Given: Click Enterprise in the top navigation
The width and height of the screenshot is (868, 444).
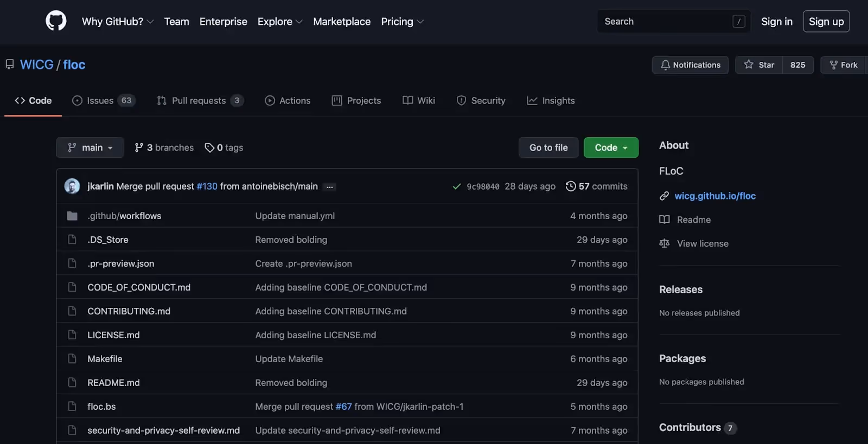Looking at the screenshot, I should coord(224,21).
